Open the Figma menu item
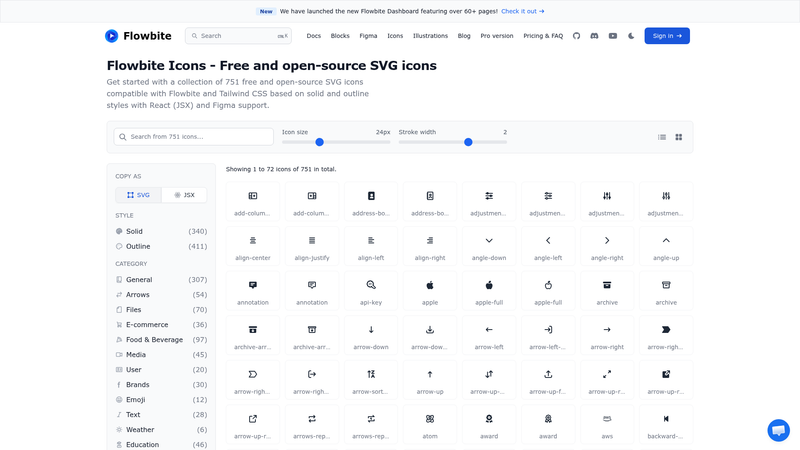Viewport: 800px width, 450px height. pos(368,36)
